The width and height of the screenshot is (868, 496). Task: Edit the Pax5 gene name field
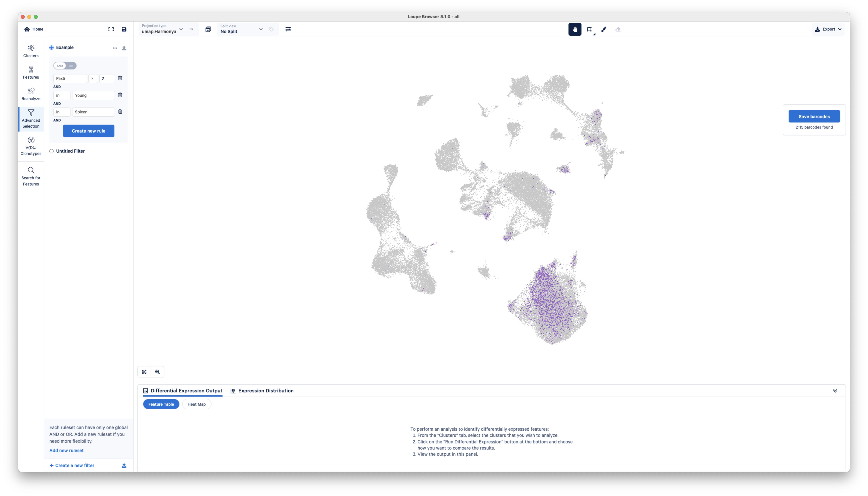pos(70,78)
